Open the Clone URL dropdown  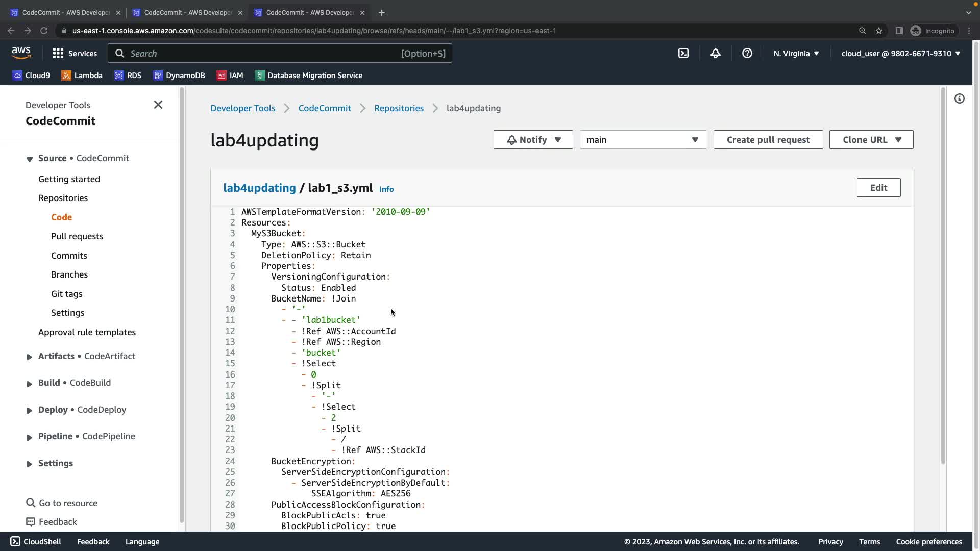click(871, 139)
